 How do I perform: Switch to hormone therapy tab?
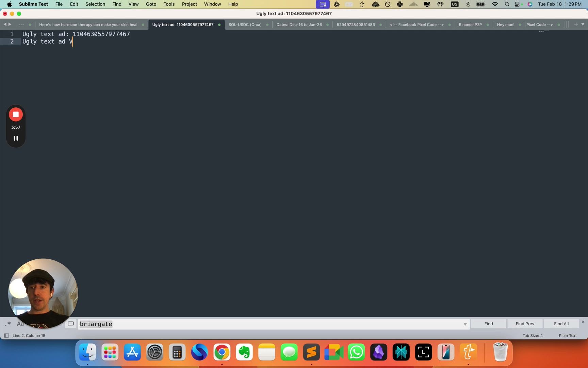click(x=88, y=25)
